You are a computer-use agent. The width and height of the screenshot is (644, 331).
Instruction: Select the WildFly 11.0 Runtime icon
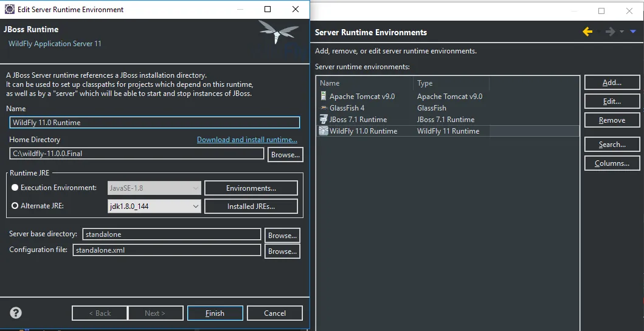324,131
